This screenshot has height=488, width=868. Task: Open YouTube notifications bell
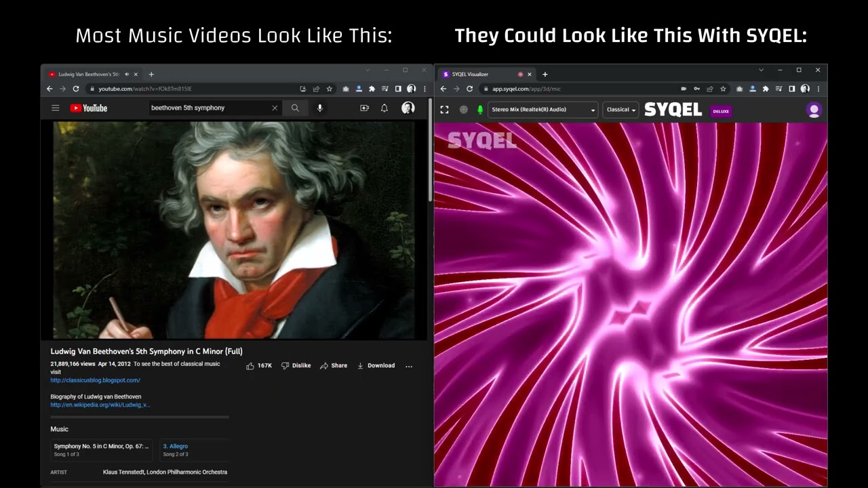pos(384,108)
